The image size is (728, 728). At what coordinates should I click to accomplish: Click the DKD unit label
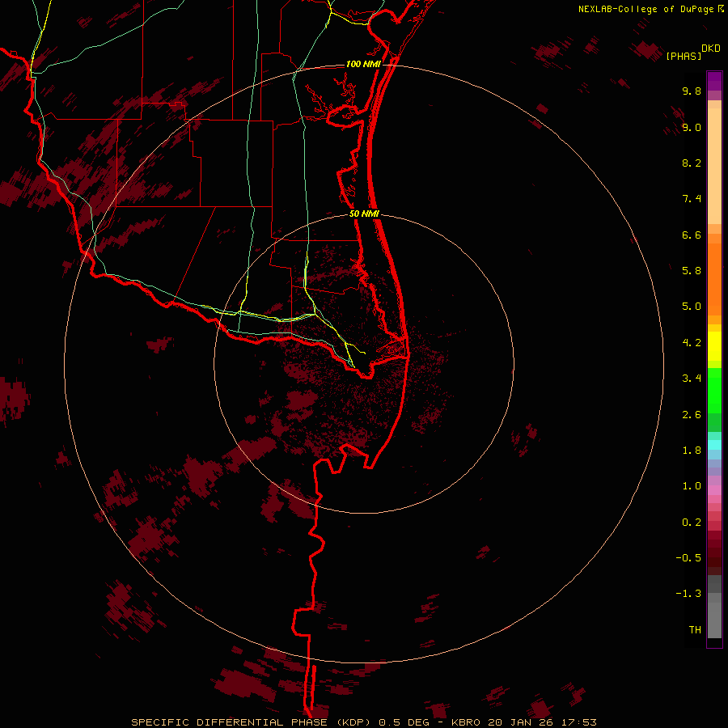pos(711,49)
